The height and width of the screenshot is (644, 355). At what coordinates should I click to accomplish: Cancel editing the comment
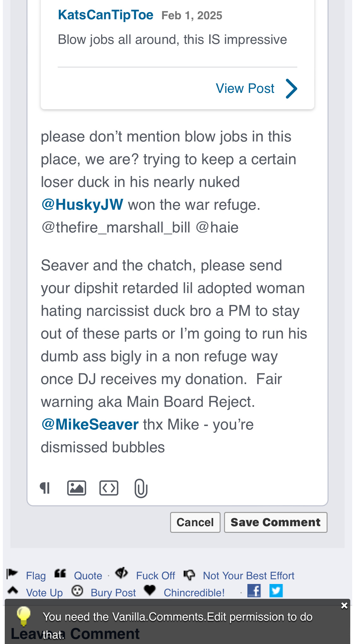(195, 522)
